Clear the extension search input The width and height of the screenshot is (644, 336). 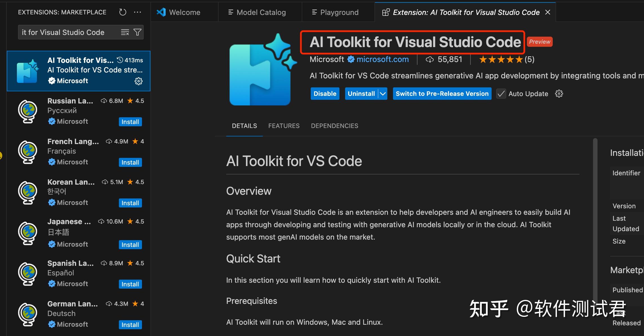[x=125, y=32]
